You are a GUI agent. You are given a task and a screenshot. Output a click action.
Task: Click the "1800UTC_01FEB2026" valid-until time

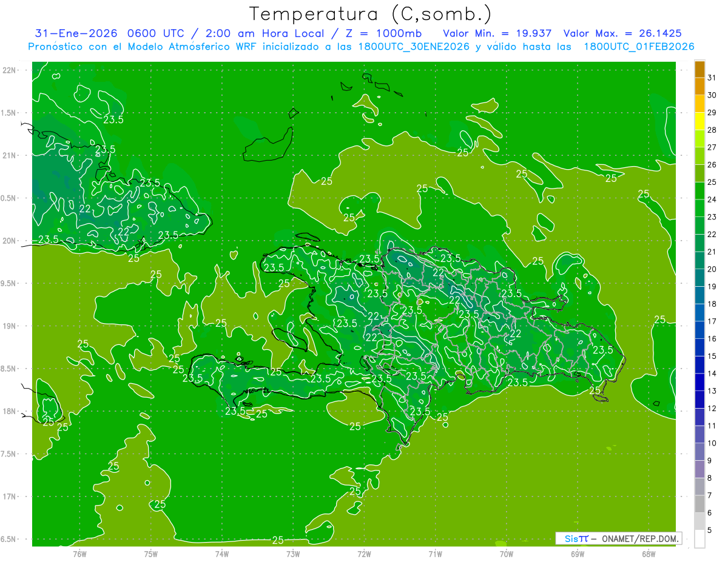639,47
